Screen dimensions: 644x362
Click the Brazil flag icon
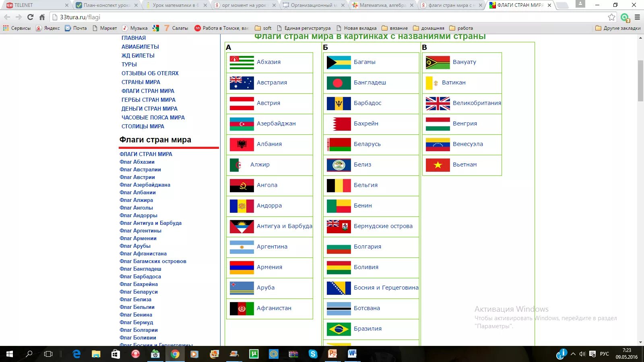[339, 329]
